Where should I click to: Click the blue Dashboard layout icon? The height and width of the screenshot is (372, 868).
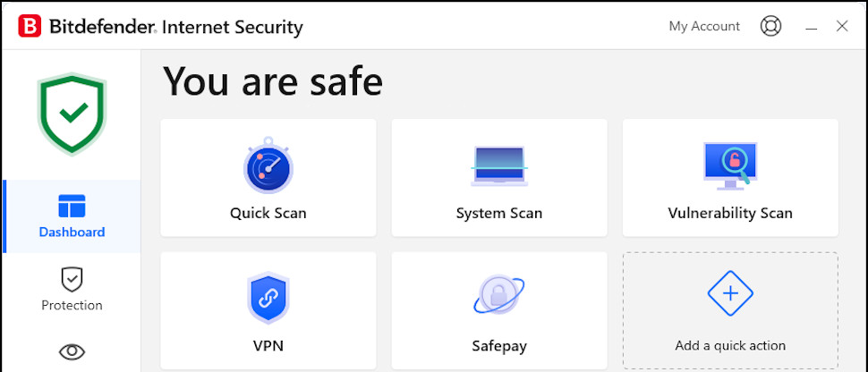pos(72,206)
